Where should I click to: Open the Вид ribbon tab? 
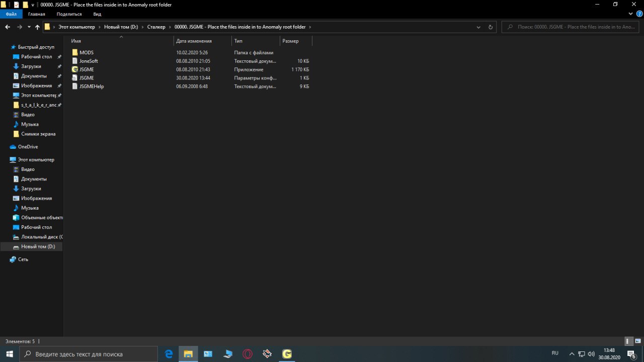point(98,14)
